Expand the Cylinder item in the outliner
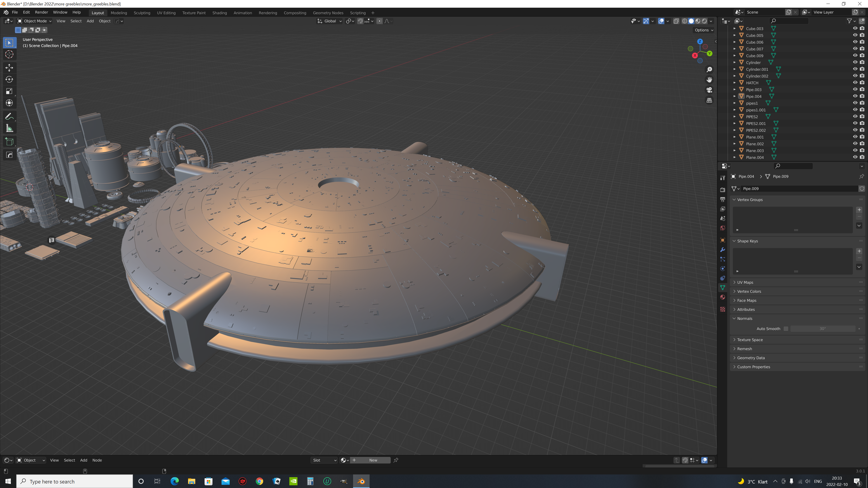 (735, 62)
